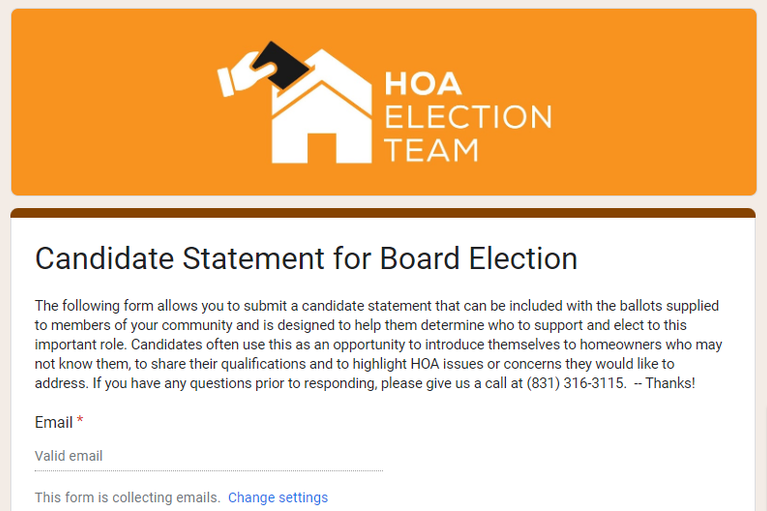The width and height of the screenshot is (767, 511).
Task: Click the TEAM word in banner logo
Action: point(431,150)
